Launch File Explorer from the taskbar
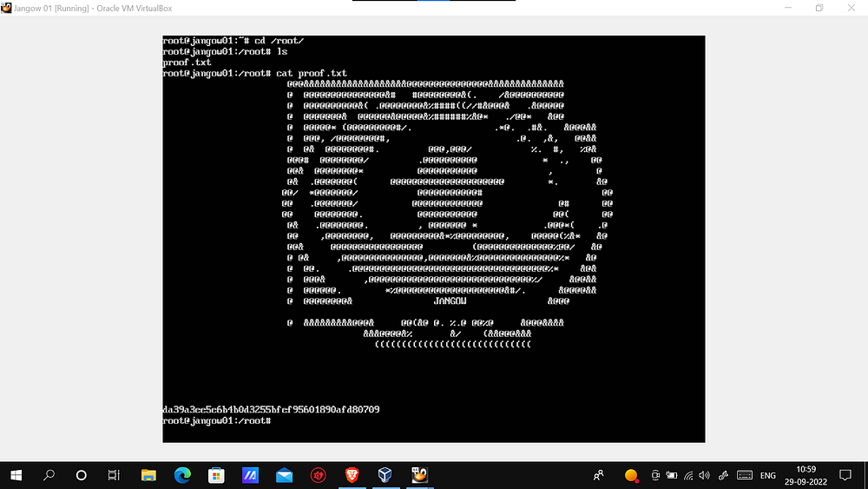Viewport: 868px width, 489px height. click(148, 475)
